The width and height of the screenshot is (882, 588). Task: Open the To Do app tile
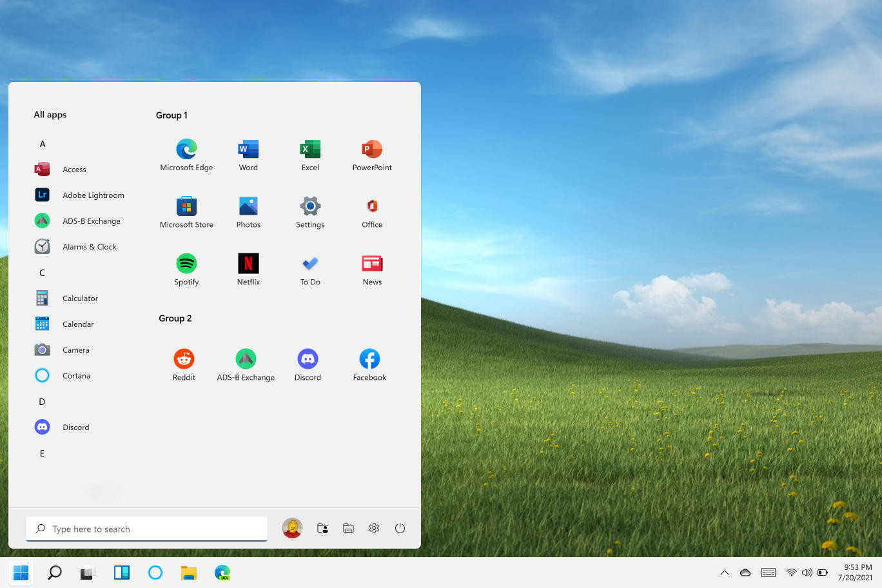310,269
